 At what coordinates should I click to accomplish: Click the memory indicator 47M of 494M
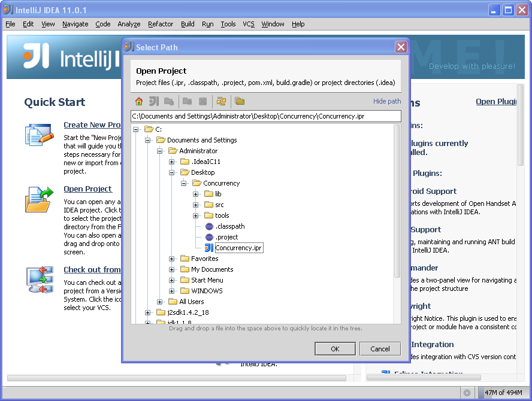[x=503, y=393]
